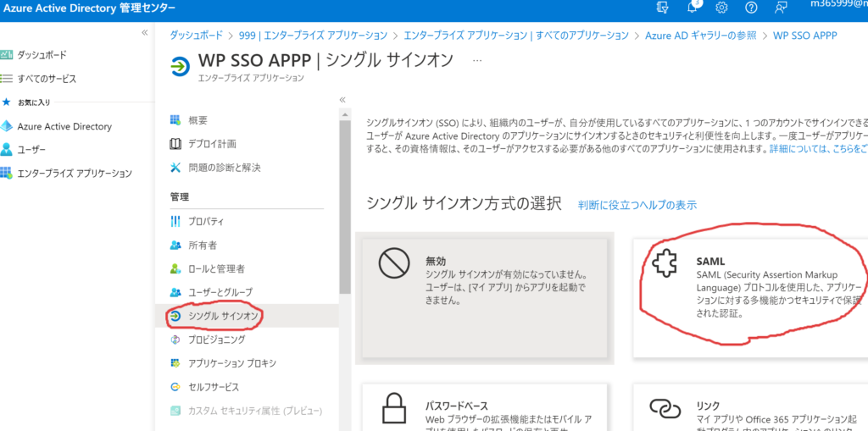
Task: Open ユーザーとグループ menu item
Action: coord(220,291)
